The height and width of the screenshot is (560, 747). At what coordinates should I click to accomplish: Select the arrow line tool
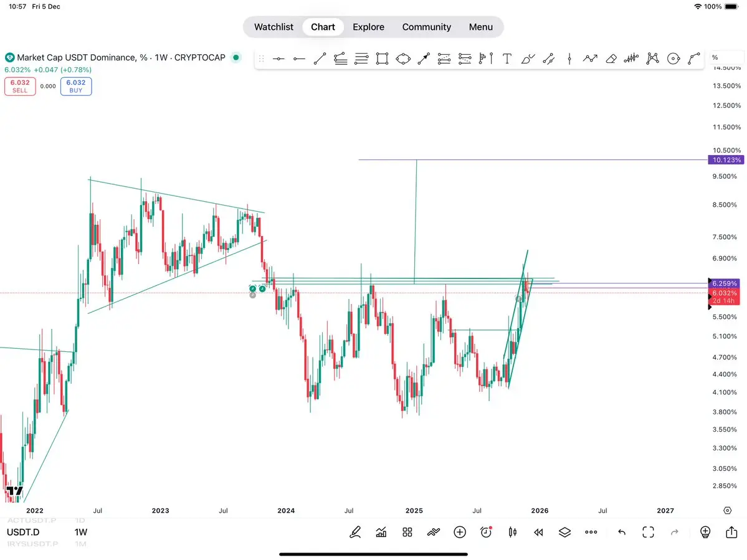pos(424,59)
